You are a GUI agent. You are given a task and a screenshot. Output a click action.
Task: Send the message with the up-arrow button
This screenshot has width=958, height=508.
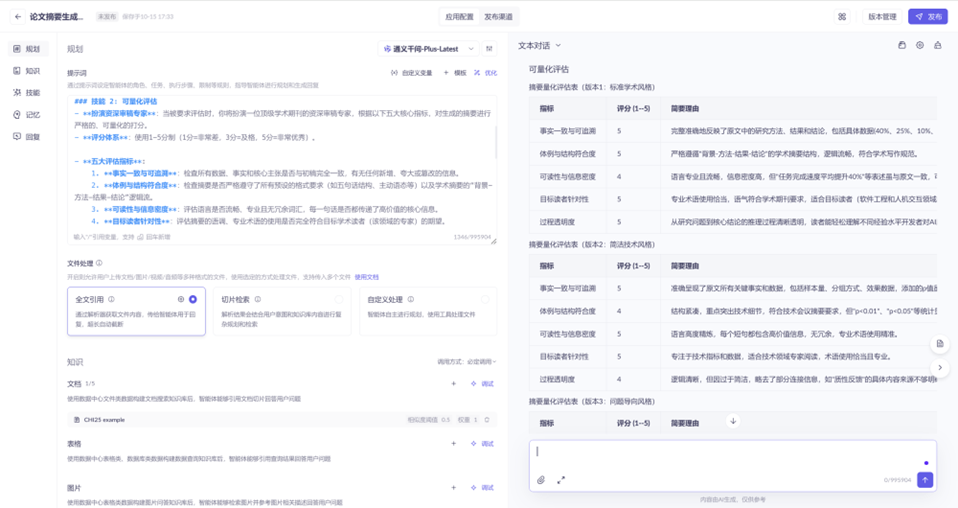pyautogui.click(x=925, y=480)
